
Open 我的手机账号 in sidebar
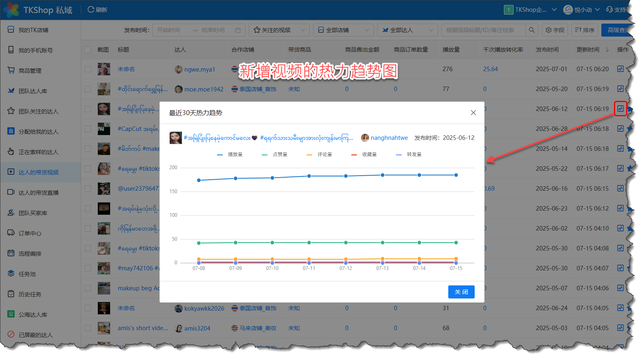pyautogui.click(x=41, y=50)
